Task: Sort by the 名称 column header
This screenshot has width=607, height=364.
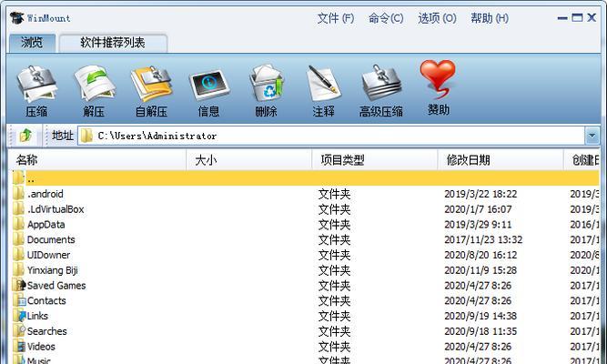Action: [97, 160]
